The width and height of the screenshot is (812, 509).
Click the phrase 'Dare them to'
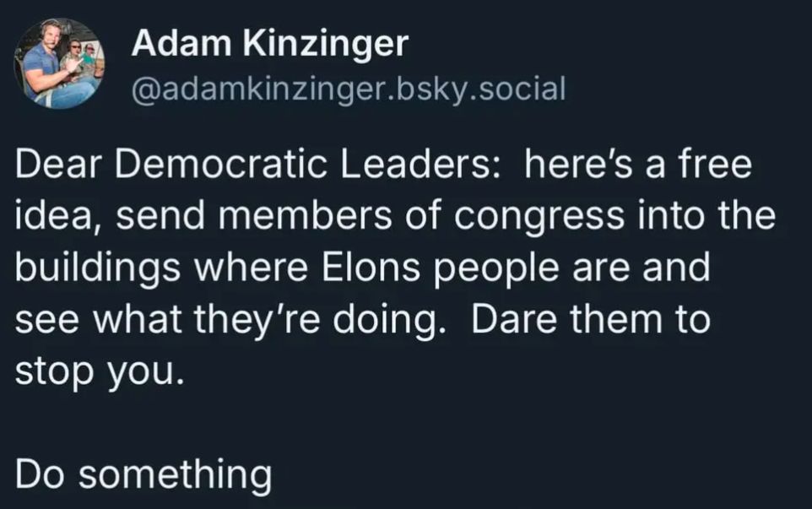click(590, 319)
